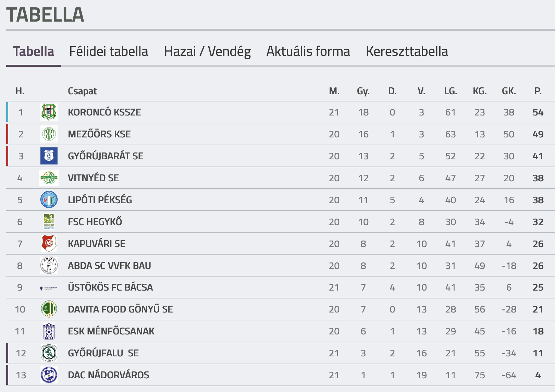The height and width of the screenshot is (392, 555).
Task: Click the Koroncó KSSZE team crest
Action: point(49,112)
